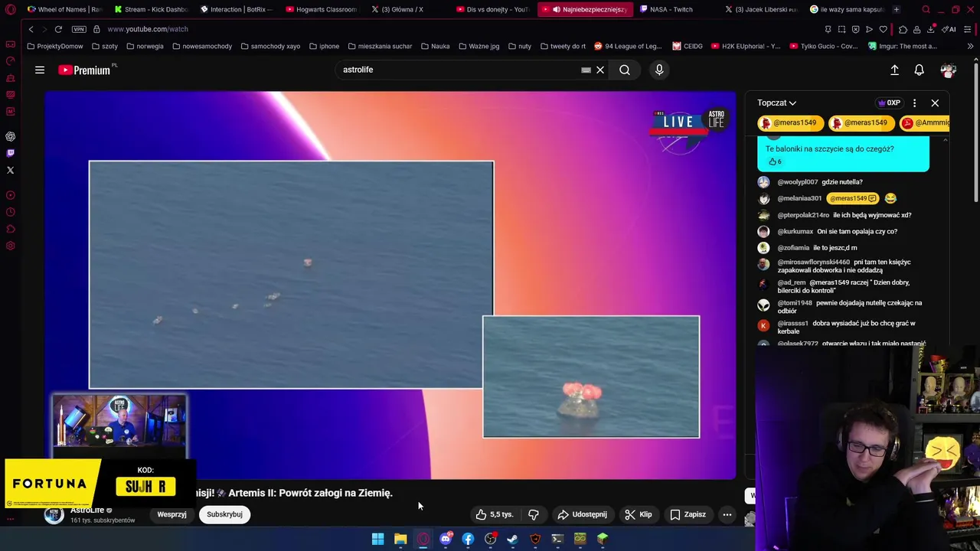Start voice search with the microphone
980x551 pixels.
point(659,70)
